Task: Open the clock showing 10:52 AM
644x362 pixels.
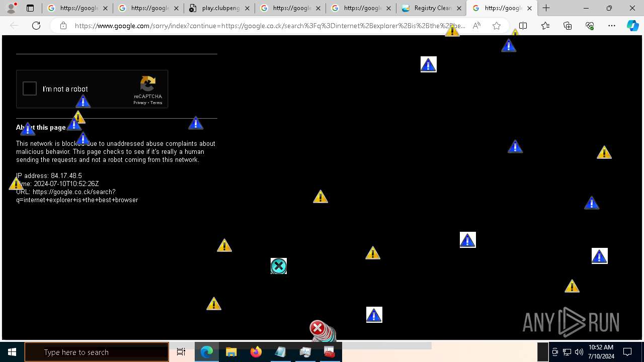Action: (601, 352)
